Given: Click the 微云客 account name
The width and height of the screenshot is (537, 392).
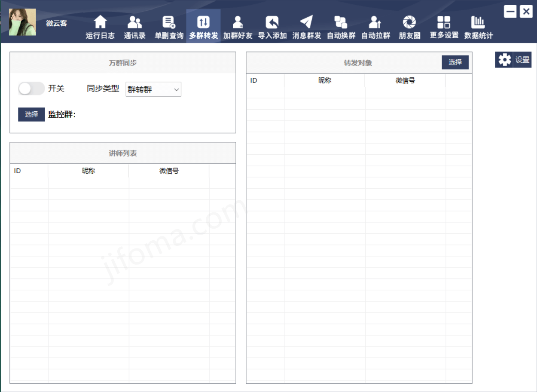Looking at the screenshot, I should (x=57, y=23).
